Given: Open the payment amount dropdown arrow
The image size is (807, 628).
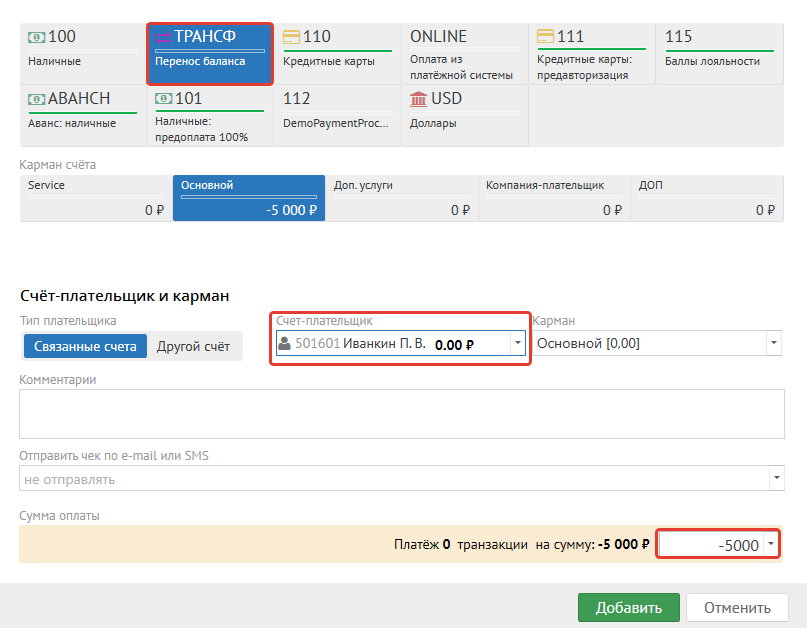Looking at the screenshot, I should pos(770,544).
